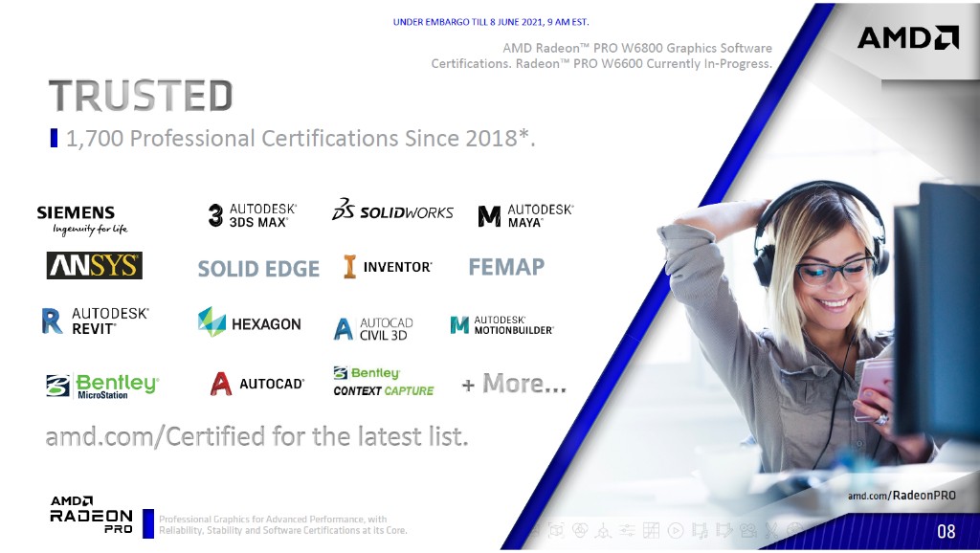Select the Inventor logo

pos(388,267)
